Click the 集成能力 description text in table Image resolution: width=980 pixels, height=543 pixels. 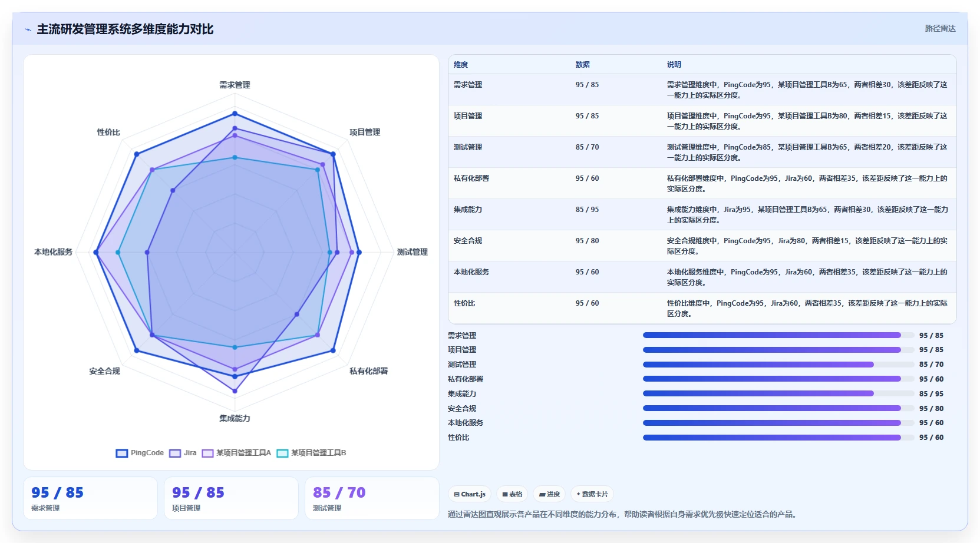coord(807,215)
